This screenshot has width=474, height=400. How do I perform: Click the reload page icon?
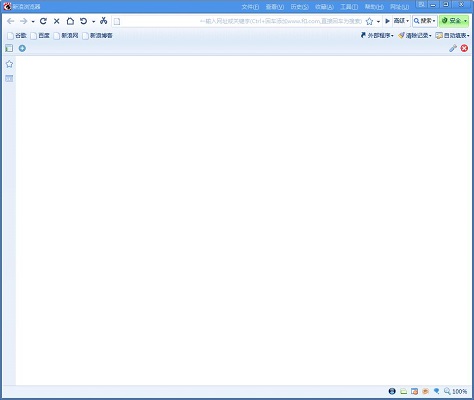(43, 21)
